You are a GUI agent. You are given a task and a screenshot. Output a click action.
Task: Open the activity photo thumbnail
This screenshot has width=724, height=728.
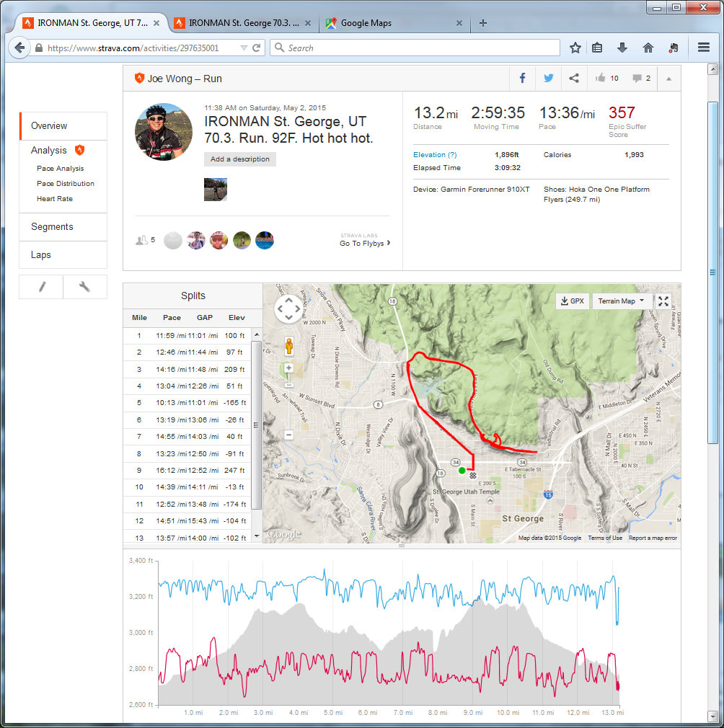tap(216, 190)
